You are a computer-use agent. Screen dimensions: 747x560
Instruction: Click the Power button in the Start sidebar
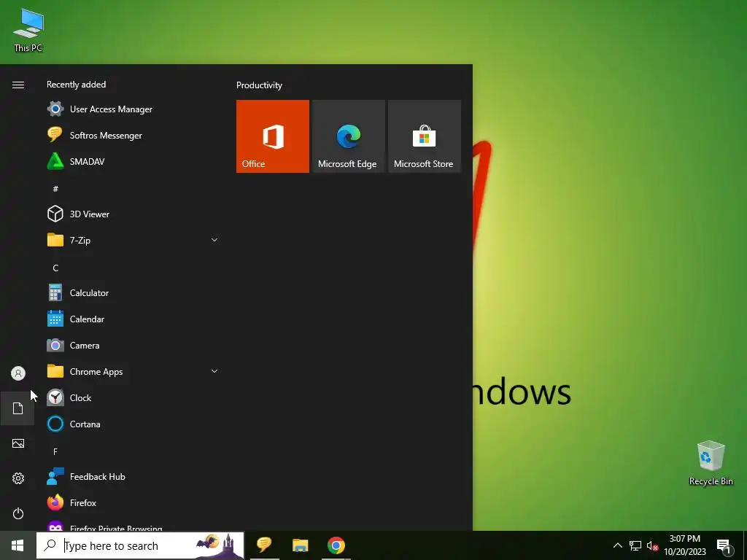pos(18,513)
